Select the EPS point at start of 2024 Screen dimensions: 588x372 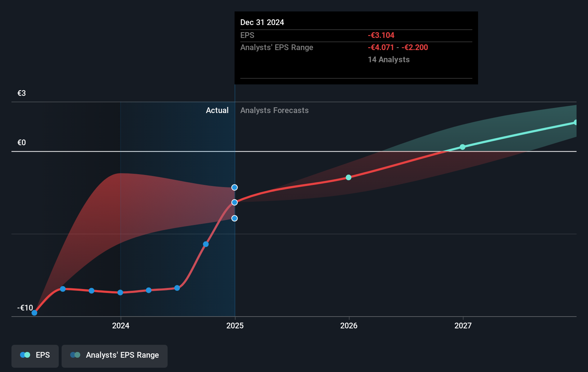coord(120,293)
